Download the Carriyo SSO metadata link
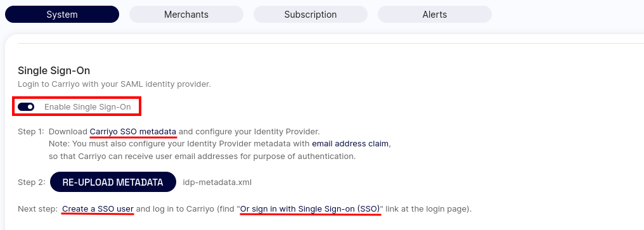The width and height of the screenshot is (644, 230). pos(133,132)
